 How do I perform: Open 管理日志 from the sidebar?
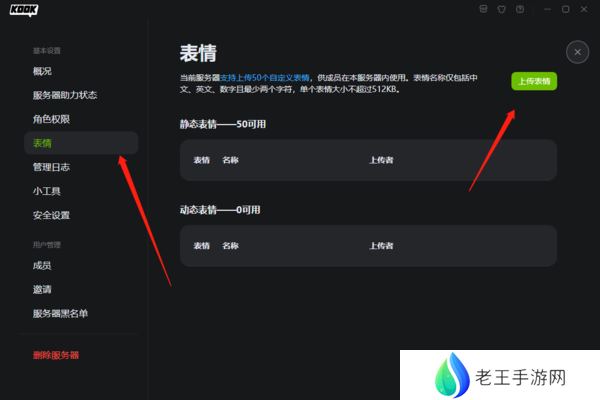(51, 167)
